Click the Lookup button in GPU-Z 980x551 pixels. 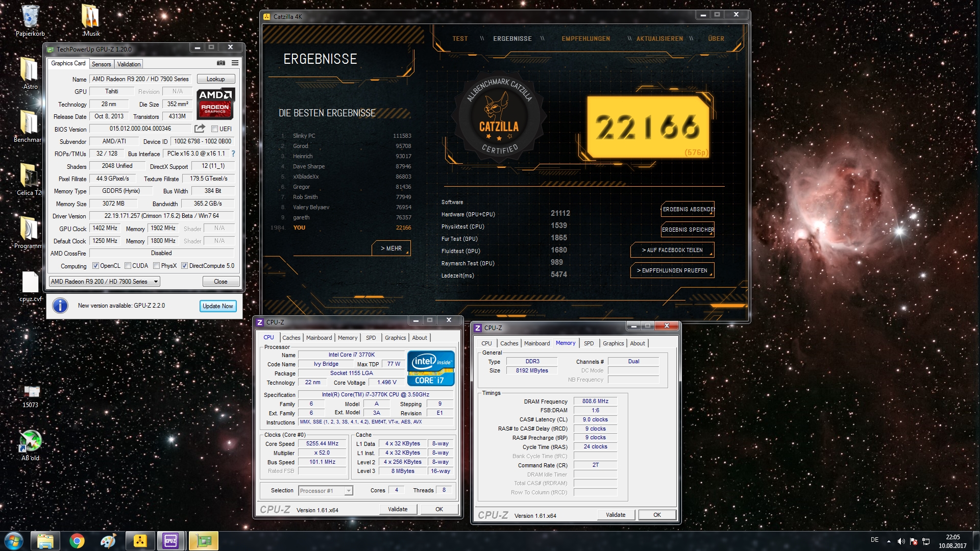tap(215, 79)
